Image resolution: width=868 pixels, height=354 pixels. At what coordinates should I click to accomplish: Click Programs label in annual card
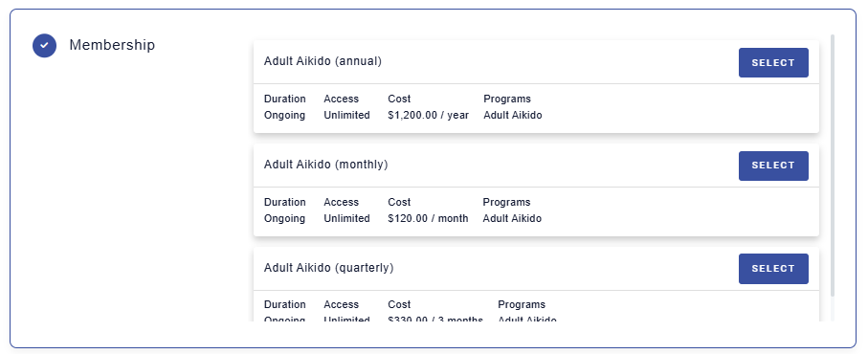(x=507, y=99)
